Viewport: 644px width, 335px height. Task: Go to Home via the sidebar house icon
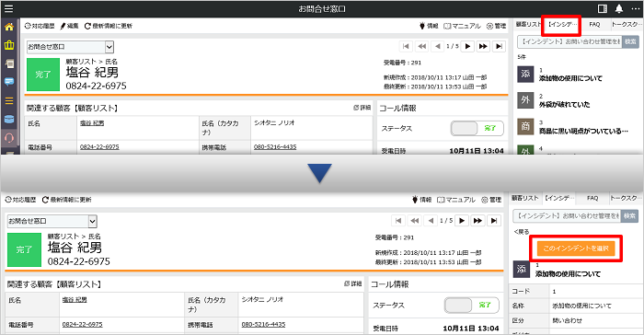pos(9,27)
